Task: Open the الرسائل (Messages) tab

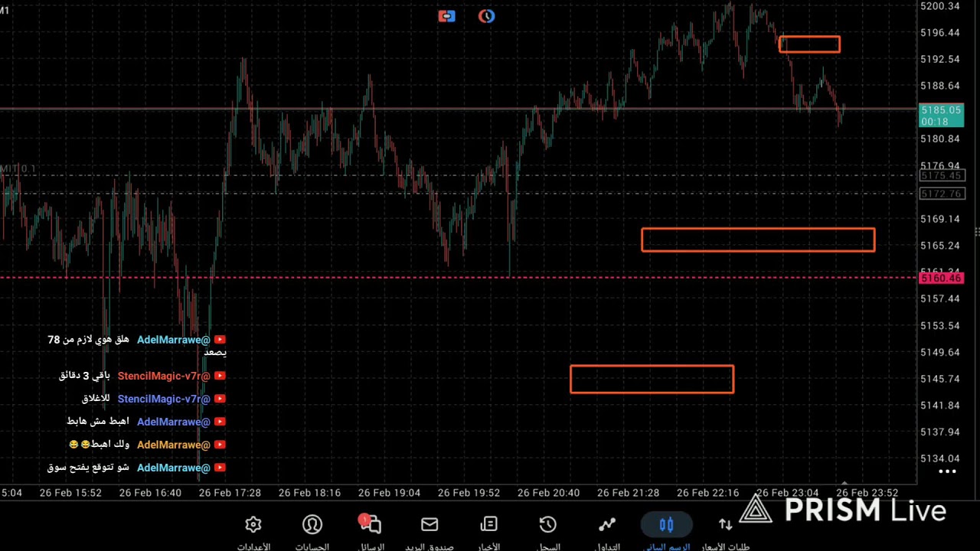Action: click(371, 533)
